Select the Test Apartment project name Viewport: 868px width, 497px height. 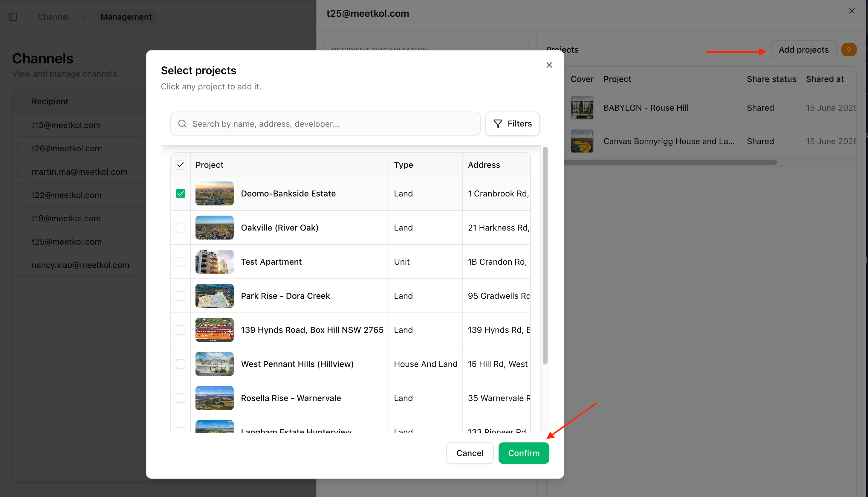271,262
